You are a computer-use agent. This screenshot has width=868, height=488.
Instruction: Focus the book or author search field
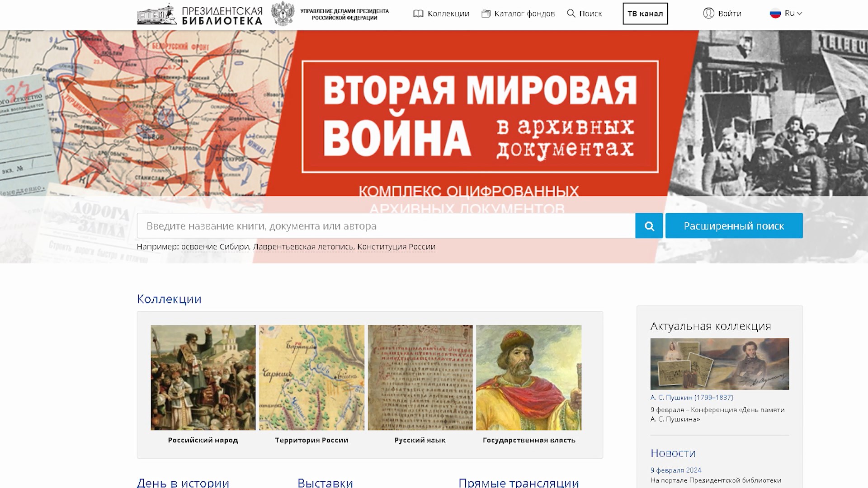point(386,226)
